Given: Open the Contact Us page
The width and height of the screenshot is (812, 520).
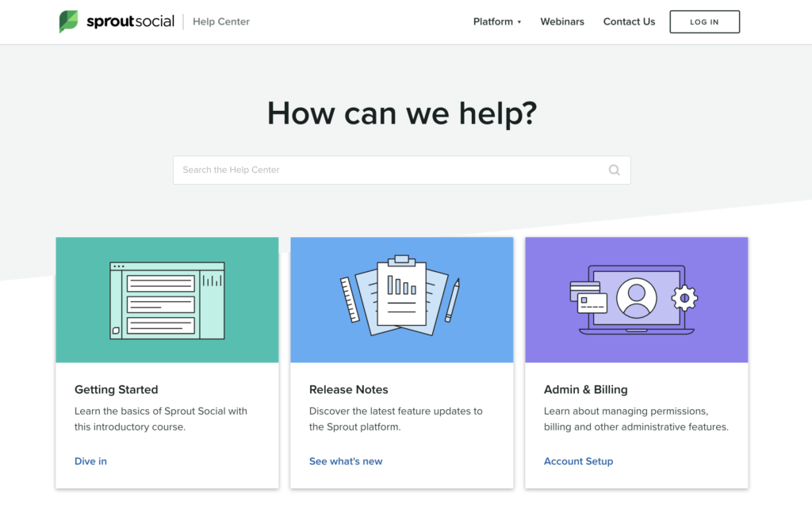Looking at the screenshot, I should (x=629, y=21).
